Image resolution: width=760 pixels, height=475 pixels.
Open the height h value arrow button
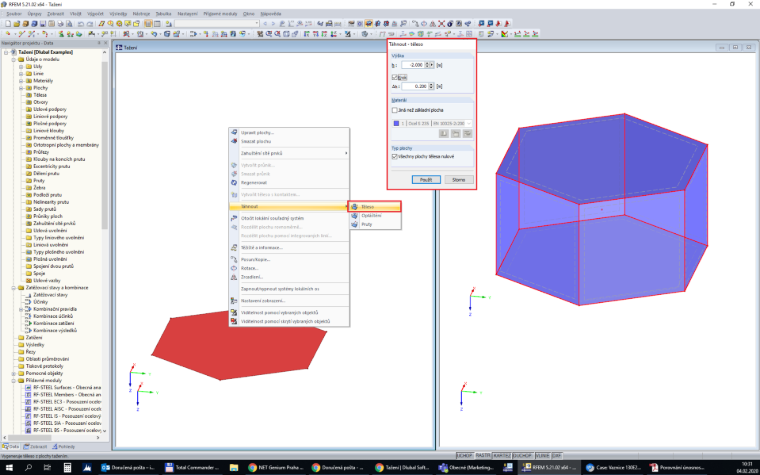(x=432, y=65)
